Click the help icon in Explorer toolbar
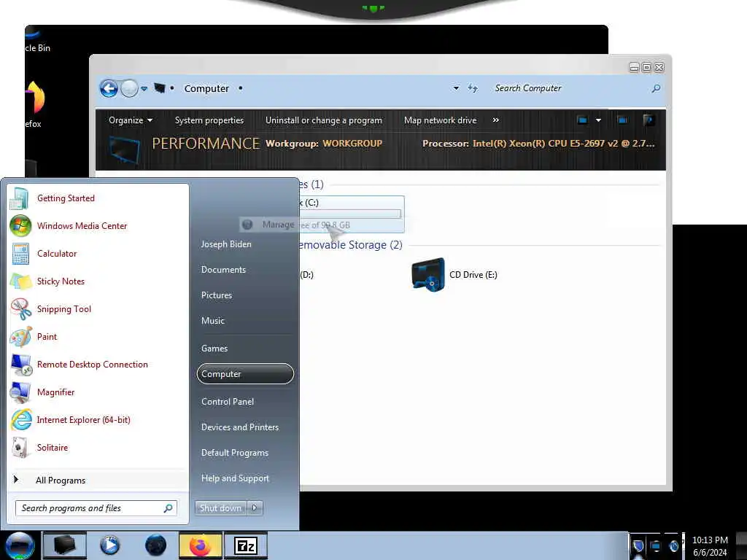This screenshot has width=747, height=560. tap(648, 120)
